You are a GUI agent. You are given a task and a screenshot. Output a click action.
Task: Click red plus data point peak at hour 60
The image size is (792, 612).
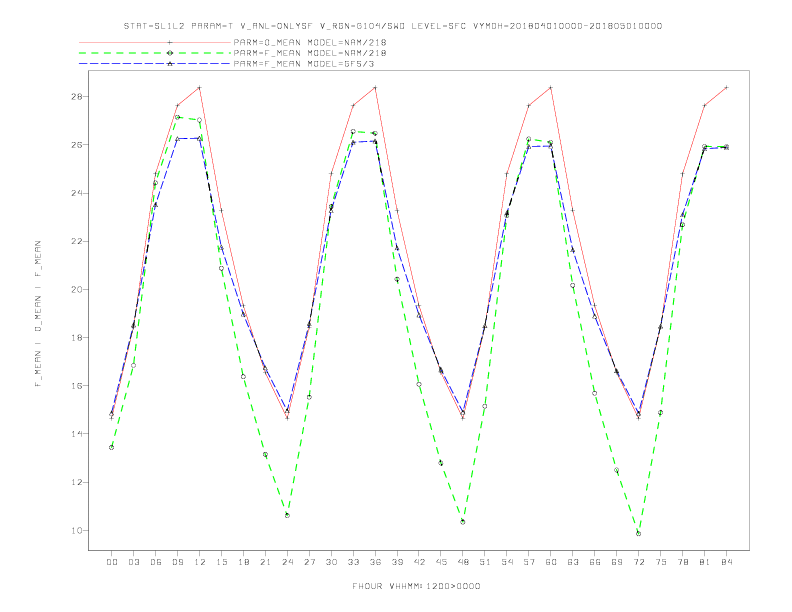pyautogui.click(x=551, y=88)
